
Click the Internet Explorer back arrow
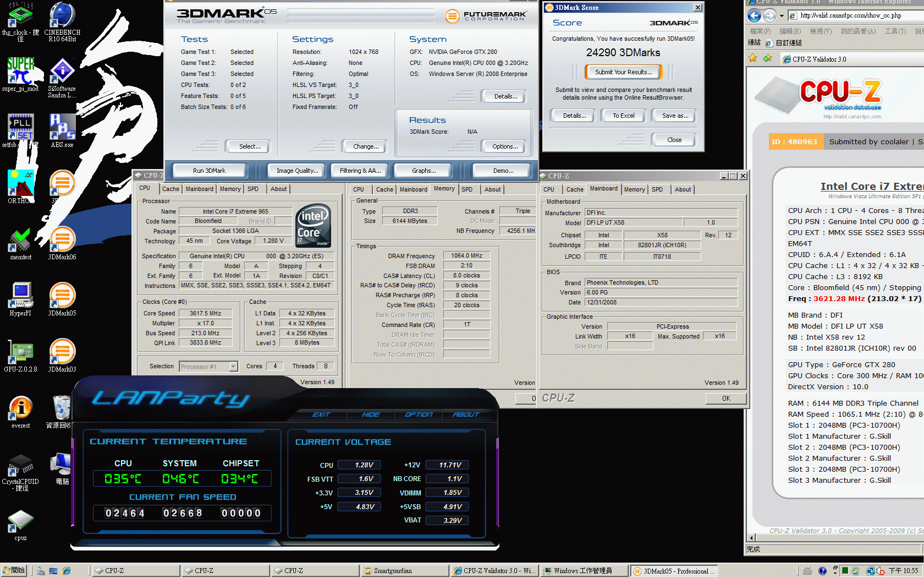click(754, 15)
